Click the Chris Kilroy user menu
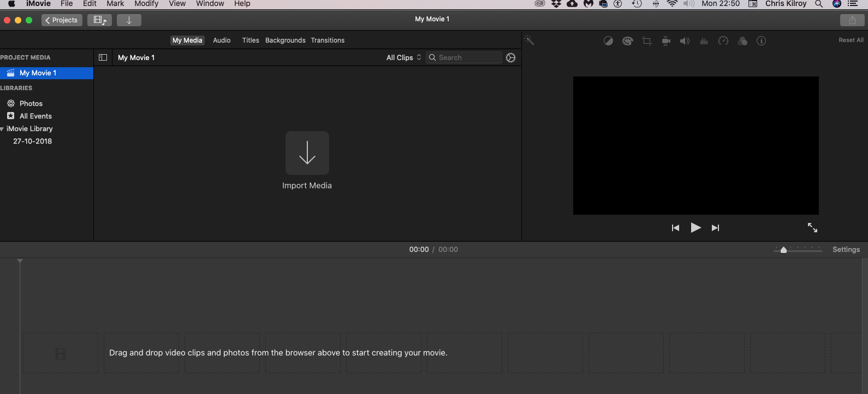Image resolution: width=868 pixels, height=394 pixels. (x=786, y=4)
